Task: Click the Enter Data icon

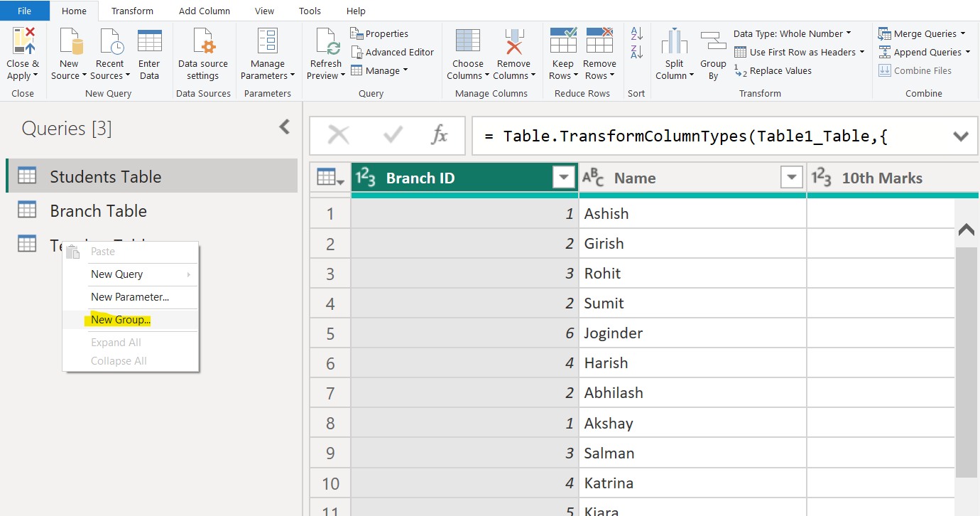Action: [149, 43]
